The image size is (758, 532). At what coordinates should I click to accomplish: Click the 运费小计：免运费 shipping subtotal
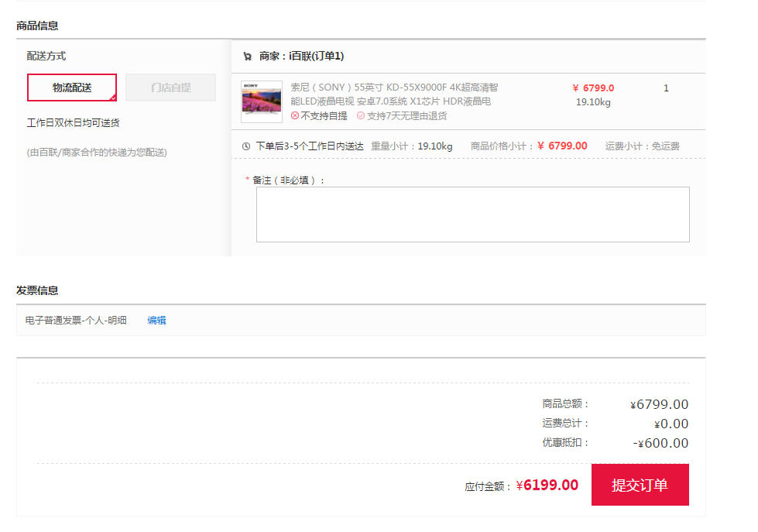point(642,146)
